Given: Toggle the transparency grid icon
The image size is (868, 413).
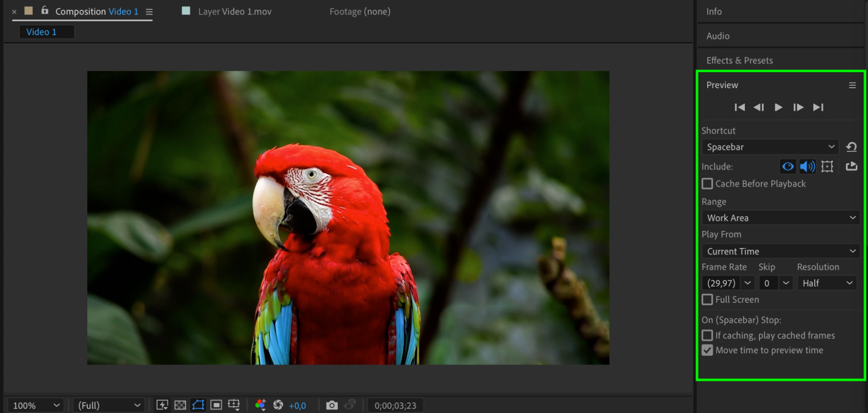Looking at the screenshot, I should coord(180,405).
